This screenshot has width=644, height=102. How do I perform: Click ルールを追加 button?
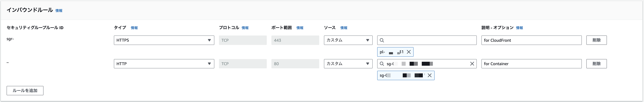coord(25,90)
